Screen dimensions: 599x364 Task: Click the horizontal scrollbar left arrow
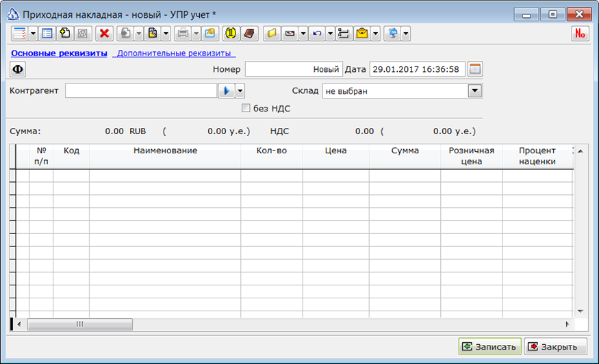[18, 324]
